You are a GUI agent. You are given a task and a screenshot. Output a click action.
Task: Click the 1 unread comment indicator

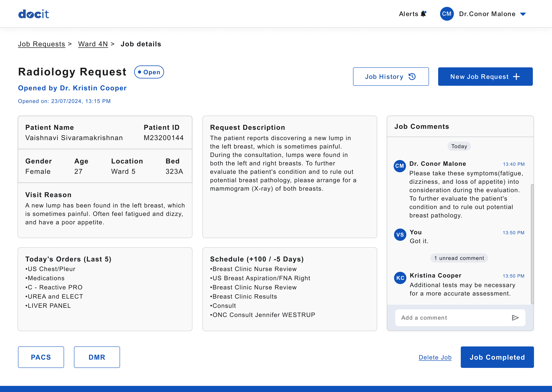coord(459,258)
